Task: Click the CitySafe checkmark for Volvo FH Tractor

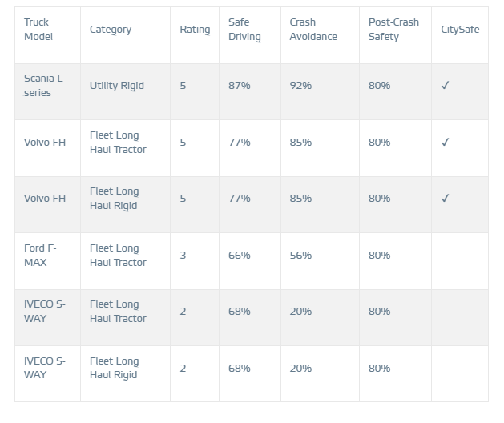Action: (445, 143)
